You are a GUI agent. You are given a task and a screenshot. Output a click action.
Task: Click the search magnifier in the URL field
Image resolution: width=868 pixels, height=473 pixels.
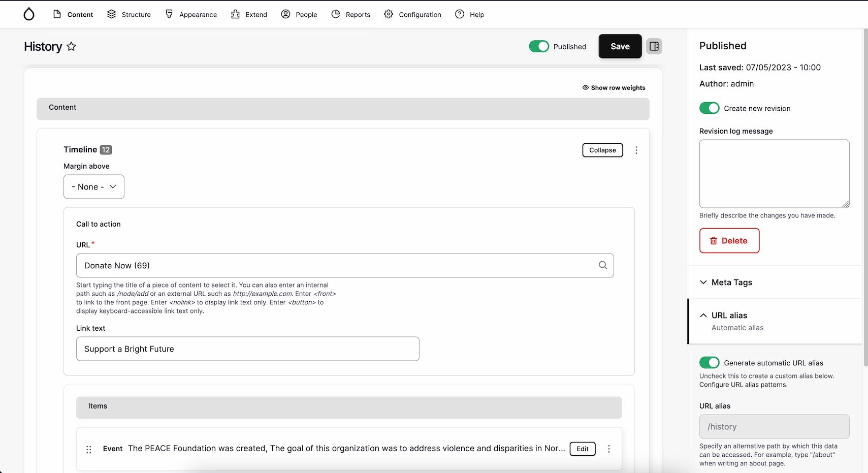point(603,265)
